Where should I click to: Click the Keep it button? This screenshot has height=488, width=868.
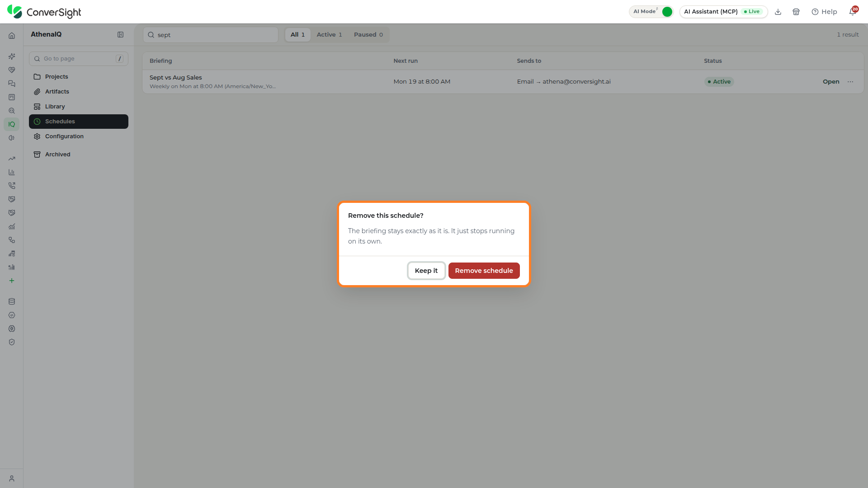(x=426, y=271)
